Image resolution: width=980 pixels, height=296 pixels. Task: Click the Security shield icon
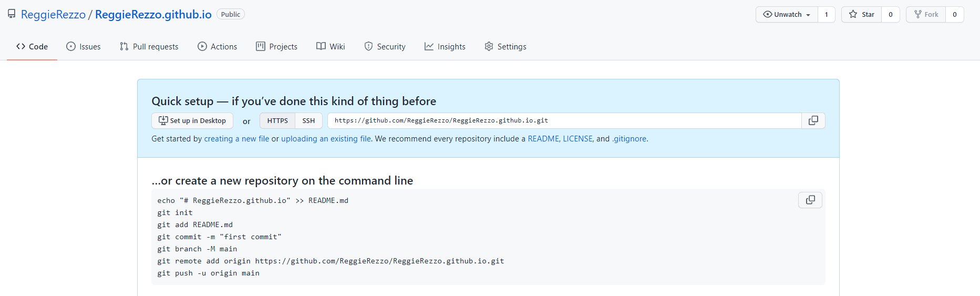[369, 46]
